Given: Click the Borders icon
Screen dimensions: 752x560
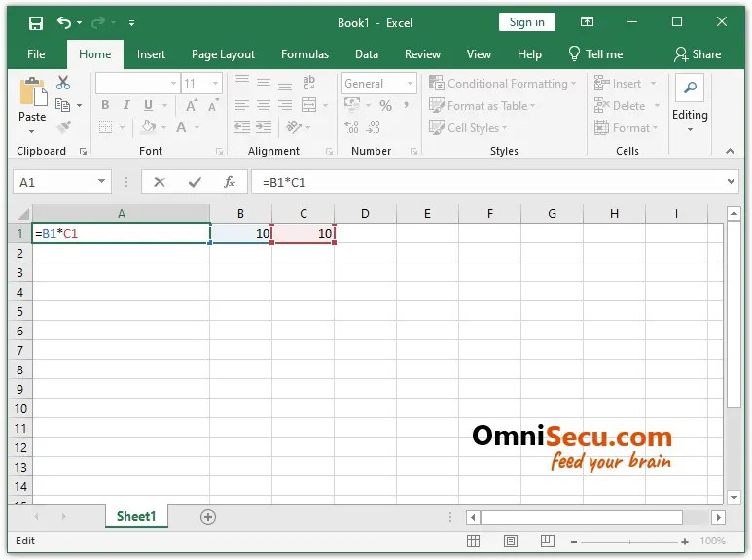Looking at the screenshot, I should (105, 127).
